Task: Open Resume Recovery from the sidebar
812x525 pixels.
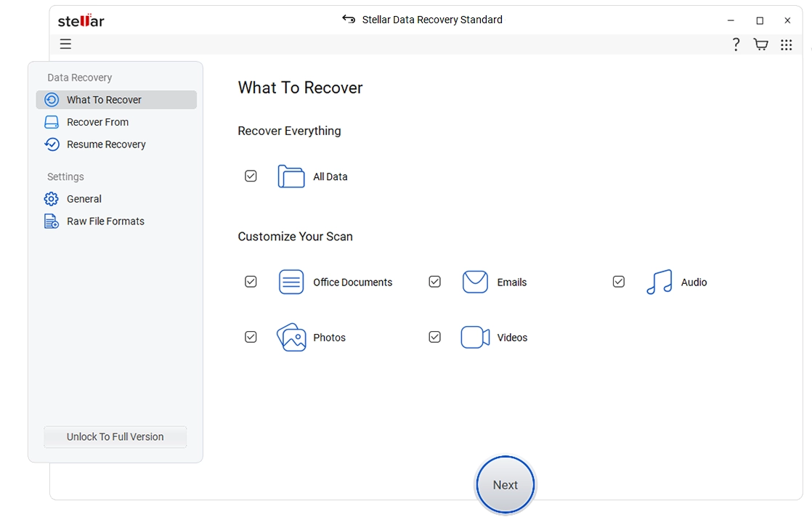Action: tap(52, 145)
